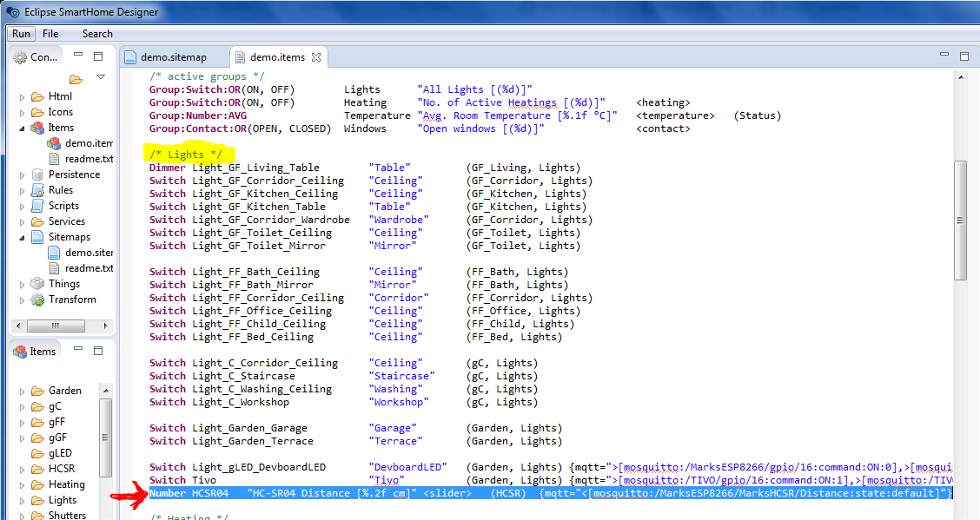Click the editor vertical scrollbar thumb
This screenshot has height=520, width=980.
coord(960,221)
